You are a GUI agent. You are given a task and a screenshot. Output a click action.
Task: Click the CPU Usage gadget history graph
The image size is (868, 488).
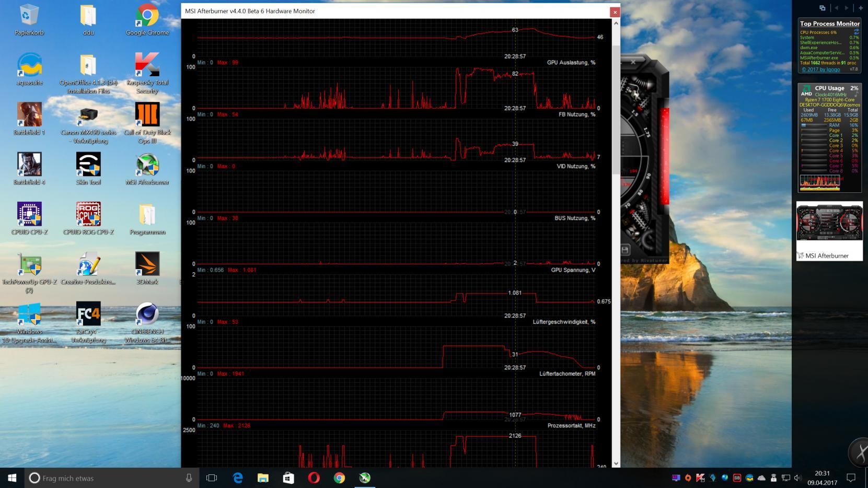coord(820,182)
